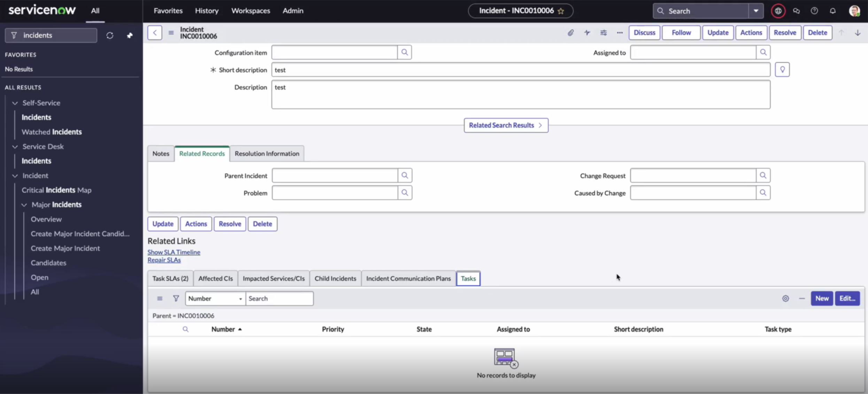Click the New button in Tasks list
The image size is (868, 394).
[822, 299]
